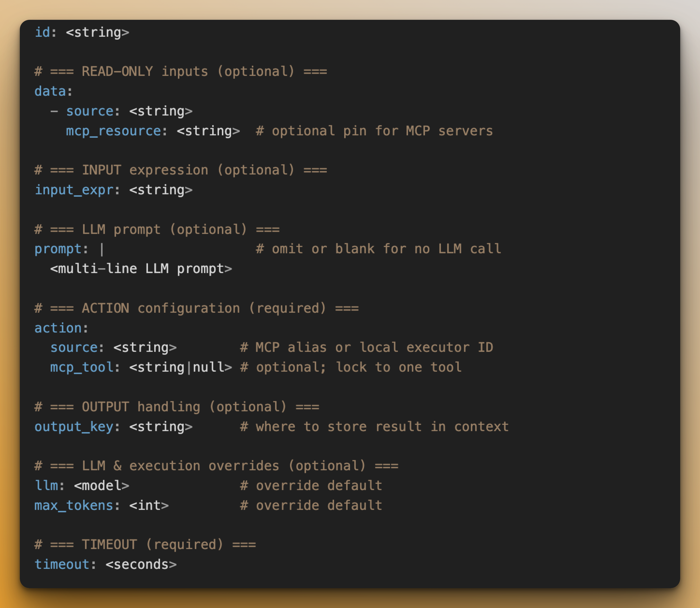The image size is (700, 608).
Task: Click the LLM prompt section comment
Action: click(157, 230)
